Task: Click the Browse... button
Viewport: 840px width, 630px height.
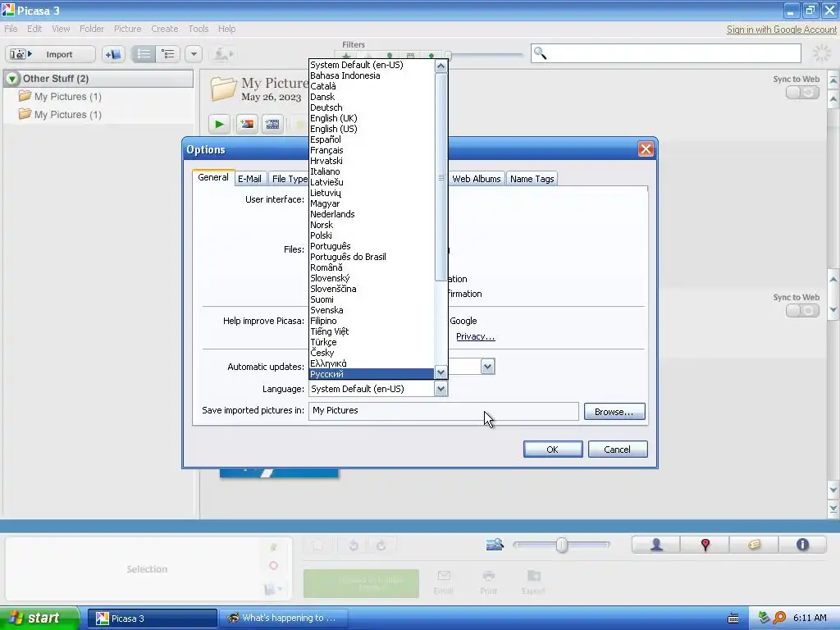Action: [x=614, y=412]
